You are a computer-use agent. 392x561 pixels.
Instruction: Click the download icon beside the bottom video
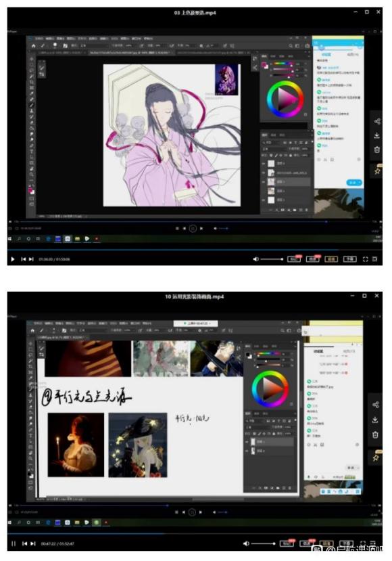pos(375,420)
